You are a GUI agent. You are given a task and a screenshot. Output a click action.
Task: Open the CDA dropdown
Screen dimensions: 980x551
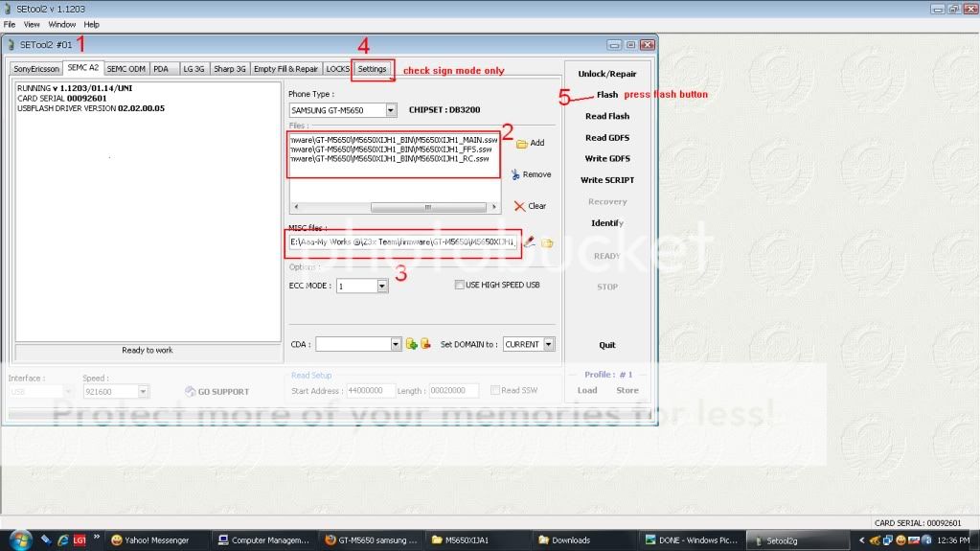click(x=396, y=344)
